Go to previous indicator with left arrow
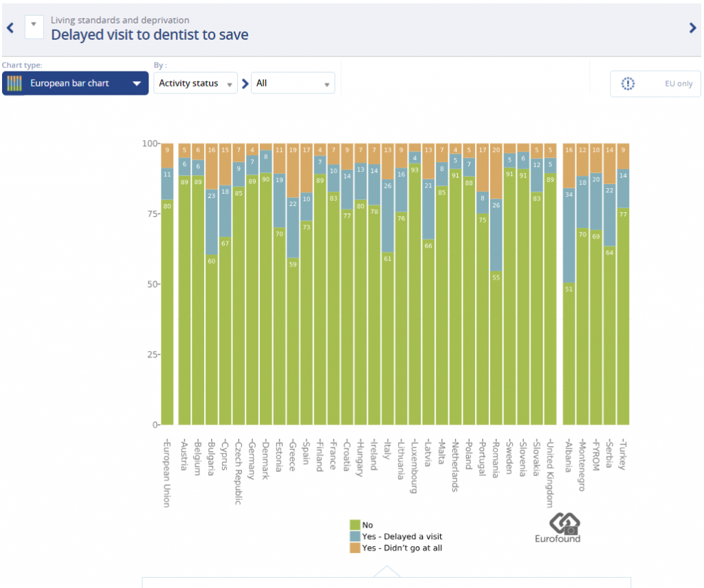The width and height of the screenshot is (704, 588). tap(10, 28)
